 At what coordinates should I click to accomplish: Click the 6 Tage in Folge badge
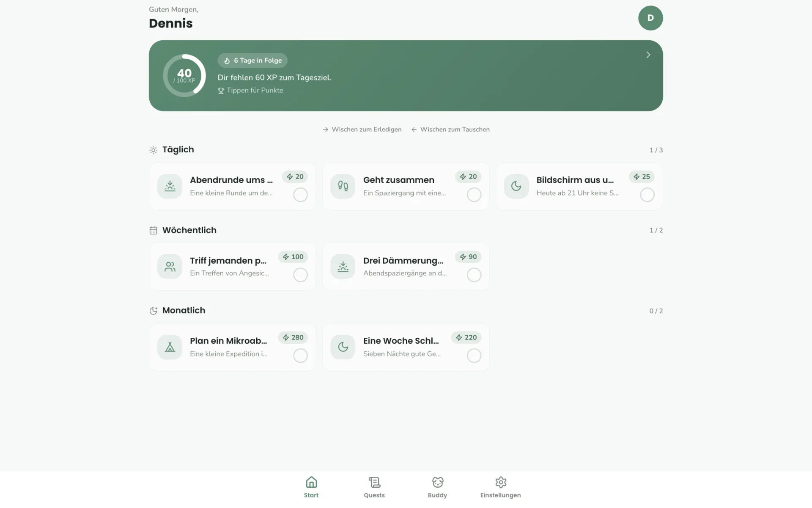252,61
